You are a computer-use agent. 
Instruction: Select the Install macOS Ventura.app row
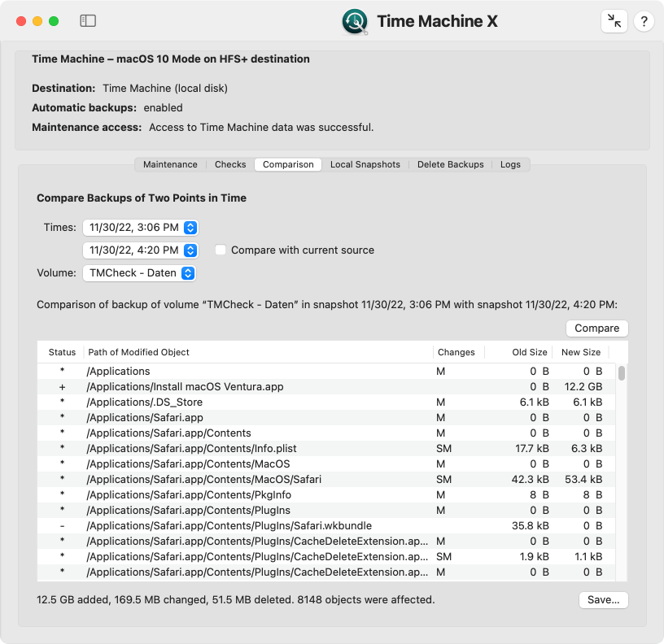pyautogui.click(x=326, y=387)
